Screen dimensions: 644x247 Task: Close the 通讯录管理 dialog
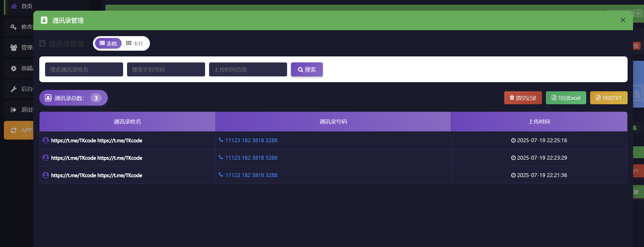[x=623, y=20]
